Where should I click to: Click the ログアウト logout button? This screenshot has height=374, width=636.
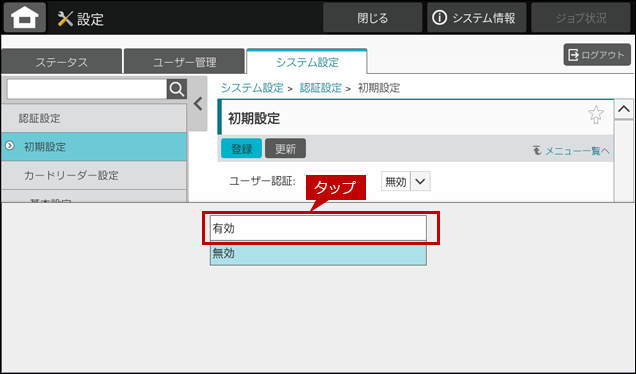(597, 55)
